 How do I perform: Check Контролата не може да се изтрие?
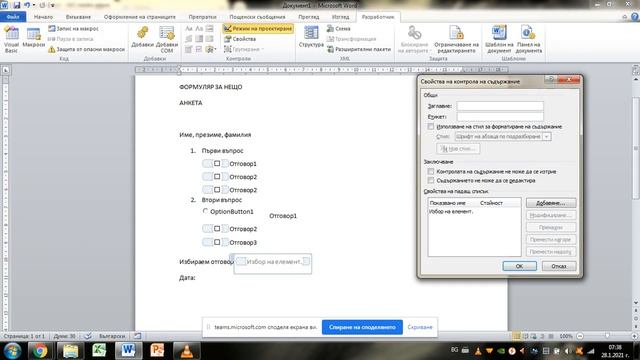pos(431,171)
